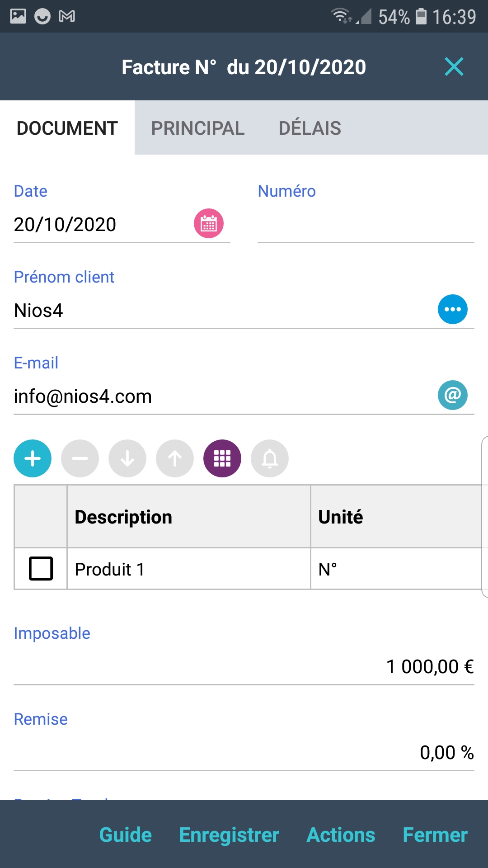The width and height of the screenshot is (488, 868).
Task: Tap the @ send e-mail icon
Action: [x=452, y=395]
